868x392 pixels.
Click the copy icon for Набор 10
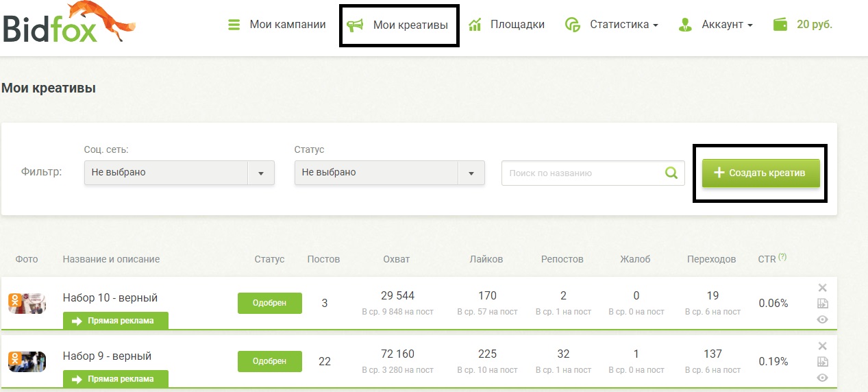click(x=823, y=304)
